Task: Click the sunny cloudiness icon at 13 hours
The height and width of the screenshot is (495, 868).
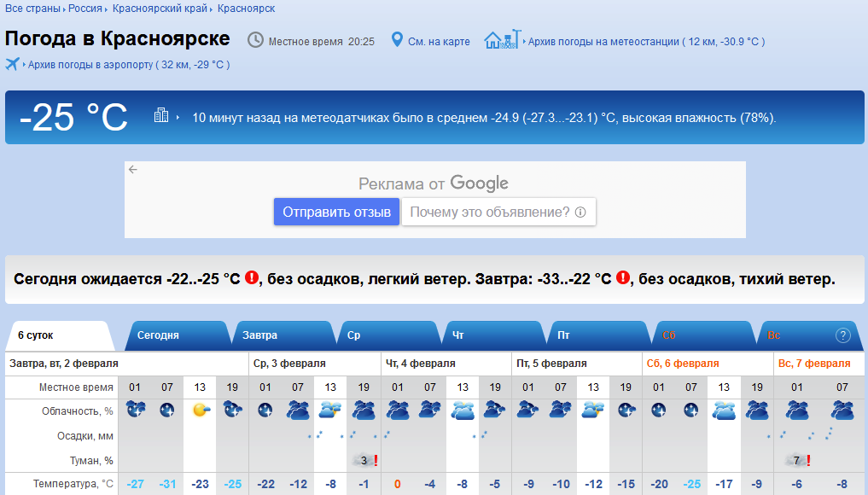Action: [201, 411]
